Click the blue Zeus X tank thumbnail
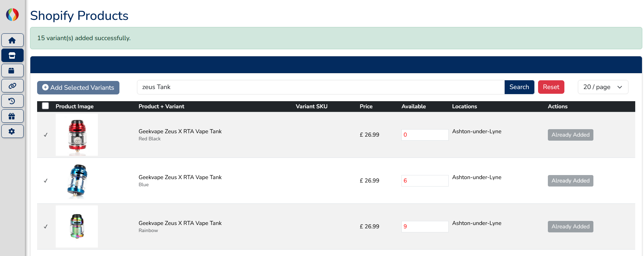This screenshot has height=256, width=644. [x=77, y=181]
